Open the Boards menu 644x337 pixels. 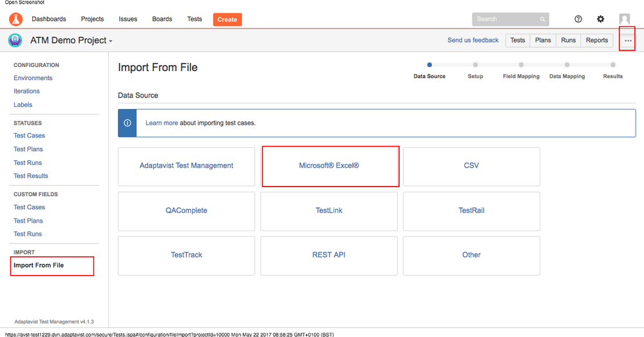click(162, 19)
